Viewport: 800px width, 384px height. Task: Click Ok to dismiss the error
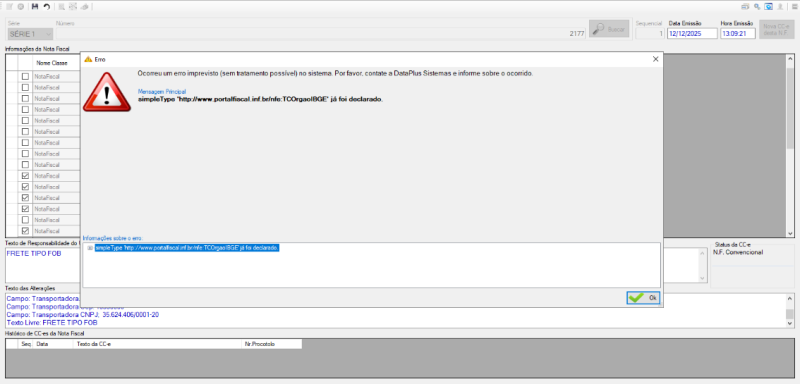click(643, 298)
